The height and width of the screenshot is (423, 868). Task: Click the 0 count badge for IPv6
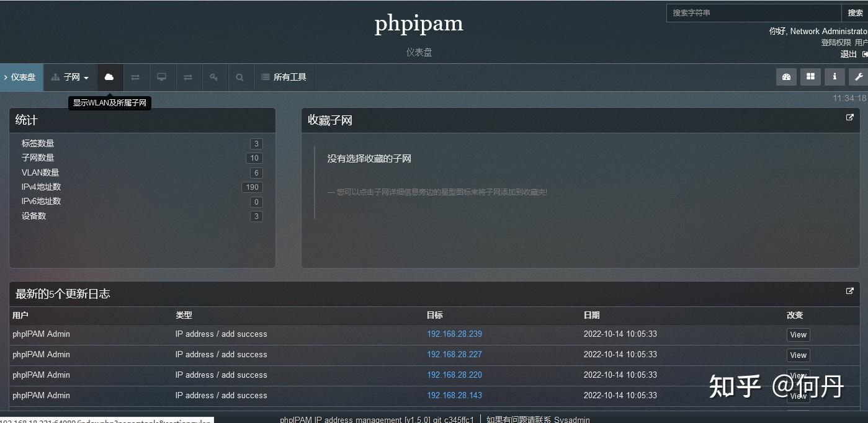click(256, 202)
